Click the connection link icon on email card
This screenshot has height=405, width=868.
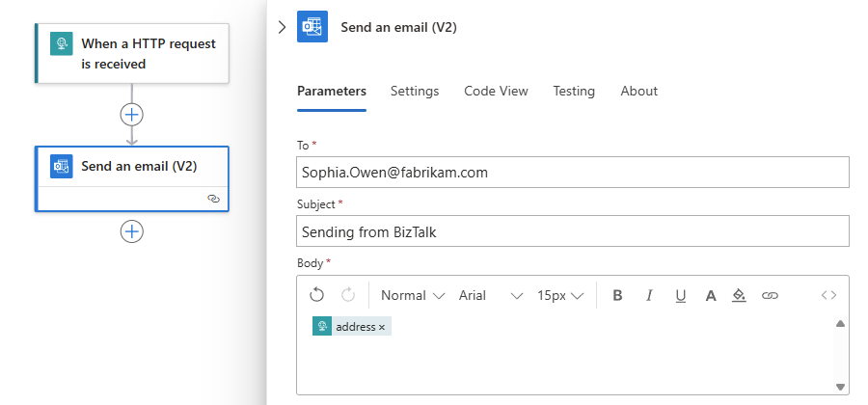coord(214,199)
